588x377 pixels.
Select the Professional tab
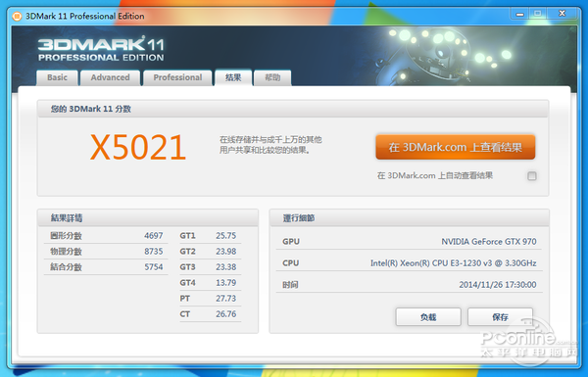177,77
